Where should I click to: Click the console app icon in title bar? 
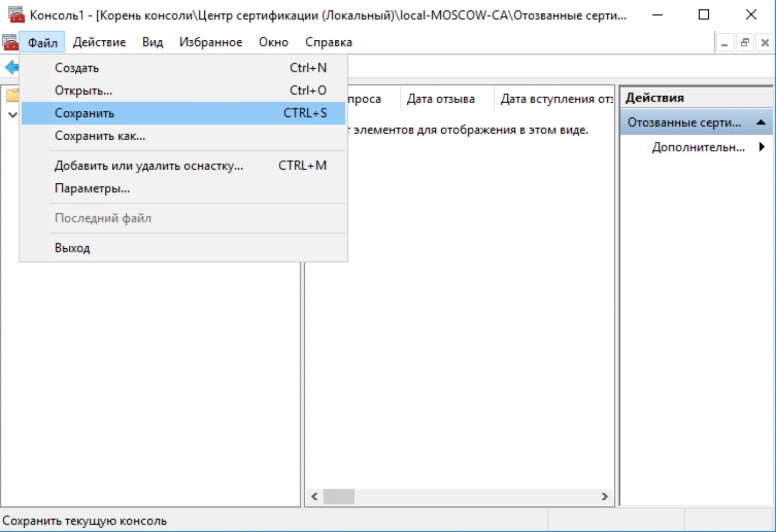pyautogui.click(x=16, y=15)
